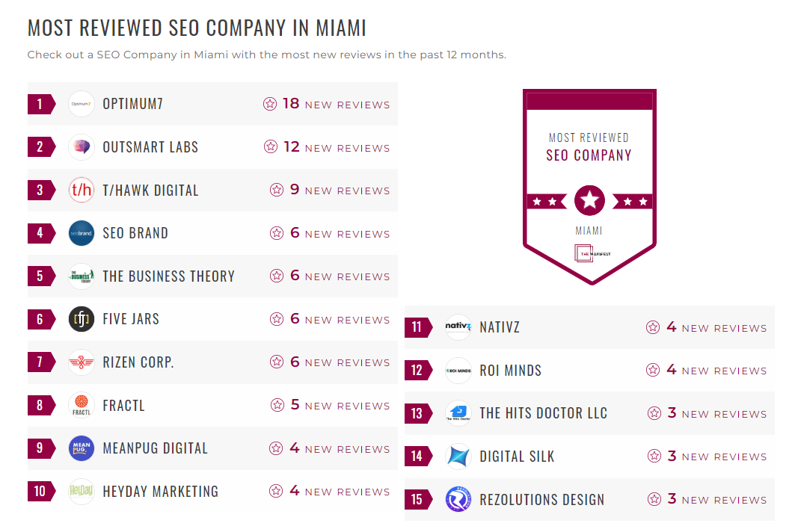Click the Optimum7 company logo
Image resolution: width=795 pixels, height=532 pixels.
[82, 104]
